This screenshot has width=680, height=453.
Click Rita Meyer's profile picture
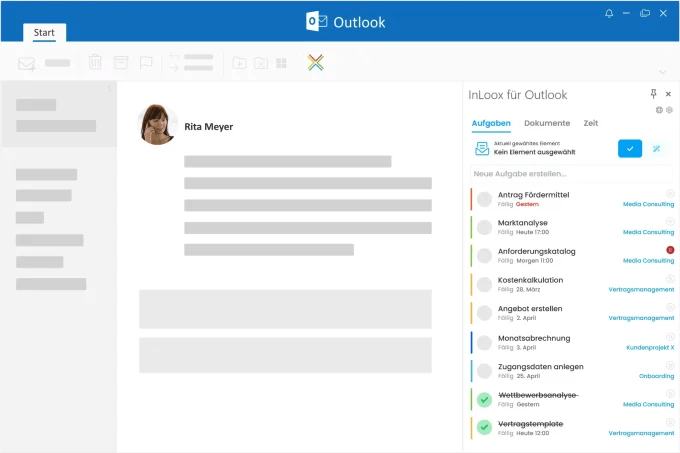click(x=157, y=124)
